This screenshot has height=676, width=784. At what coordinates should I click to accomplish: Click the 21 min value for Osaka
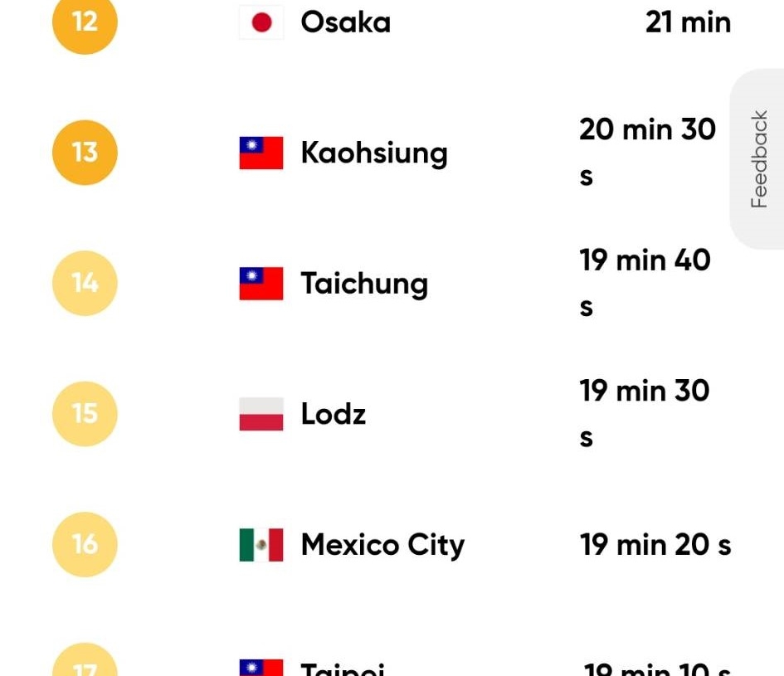[x=688, y=22]
